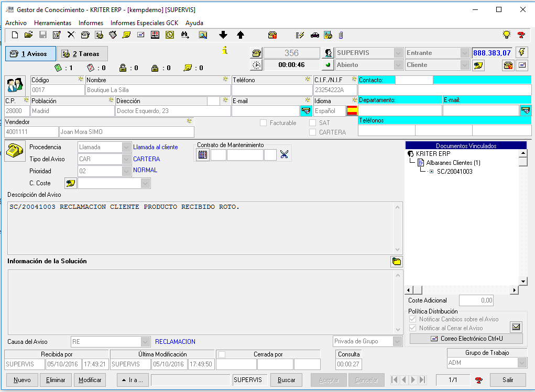Open the Informes menu
The width and height of the screenshot is (535, 392).
tap(91, 23)
